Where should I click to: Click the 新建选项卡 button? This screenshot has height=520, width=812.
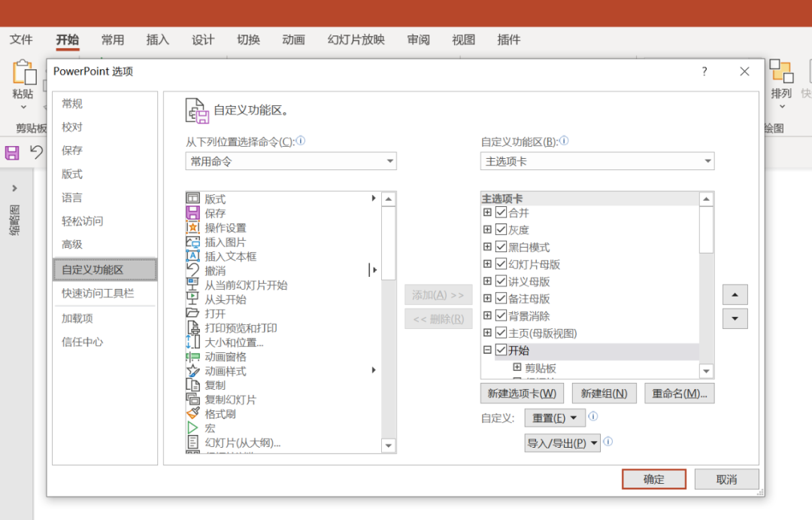[x=522, y=394]
